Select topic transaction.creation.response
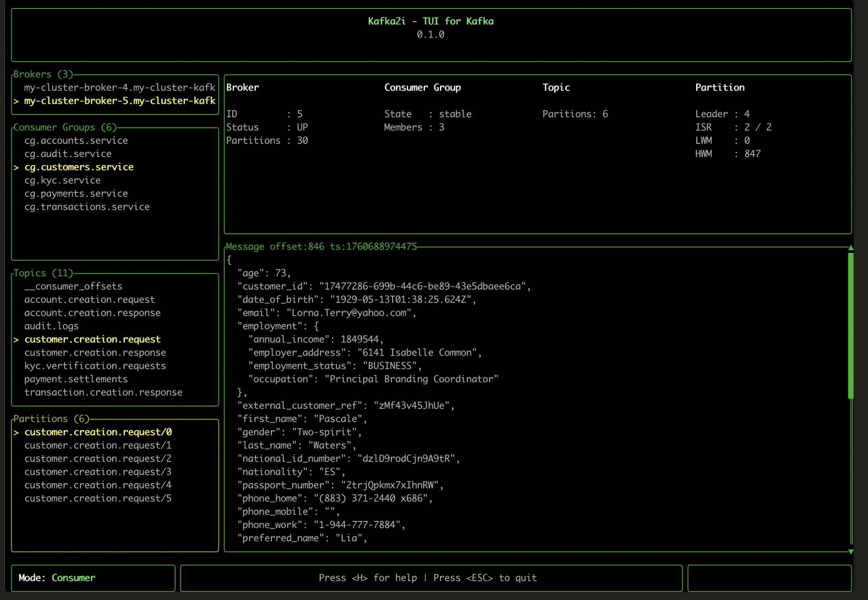 pos(103,393)
